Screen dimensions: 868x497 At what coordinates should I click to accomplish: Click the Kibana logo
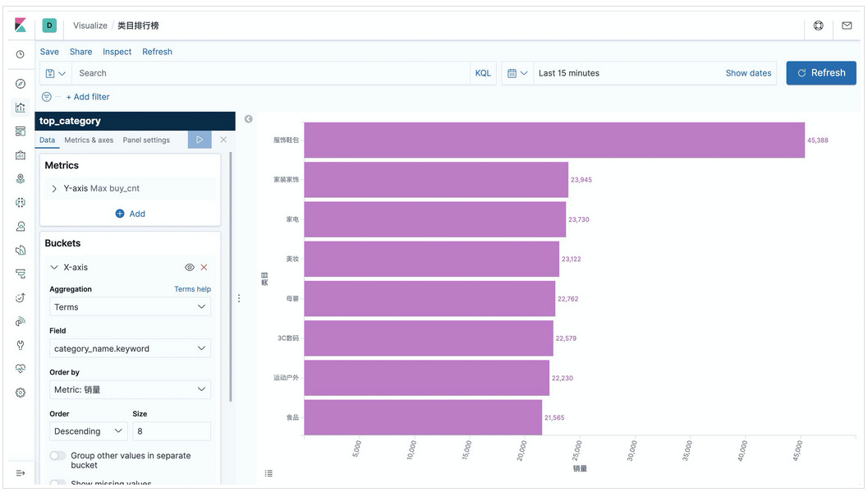[21, 25]
